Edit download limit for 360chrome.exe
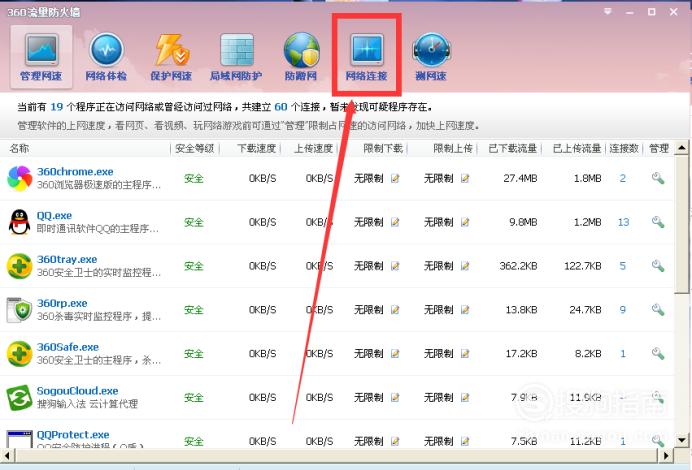Viewport: 692px width, 470px height. pos(395,178)
